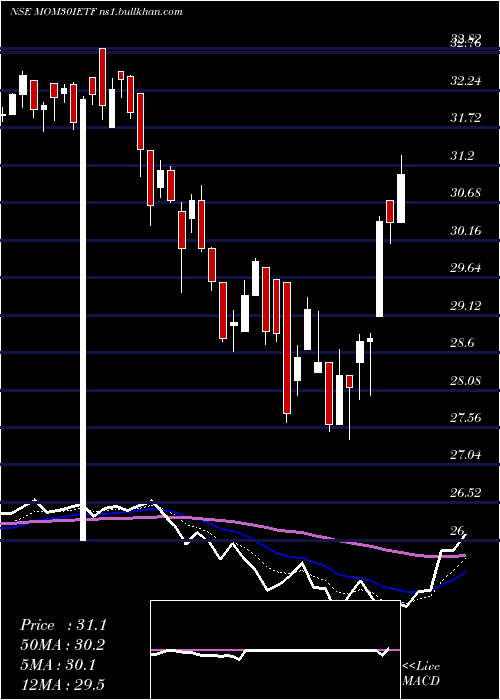Image resolution: width=500 pixels, height=700 pixels.
Task: Click the Price : 31.1 readout
Action: (63, 625)
